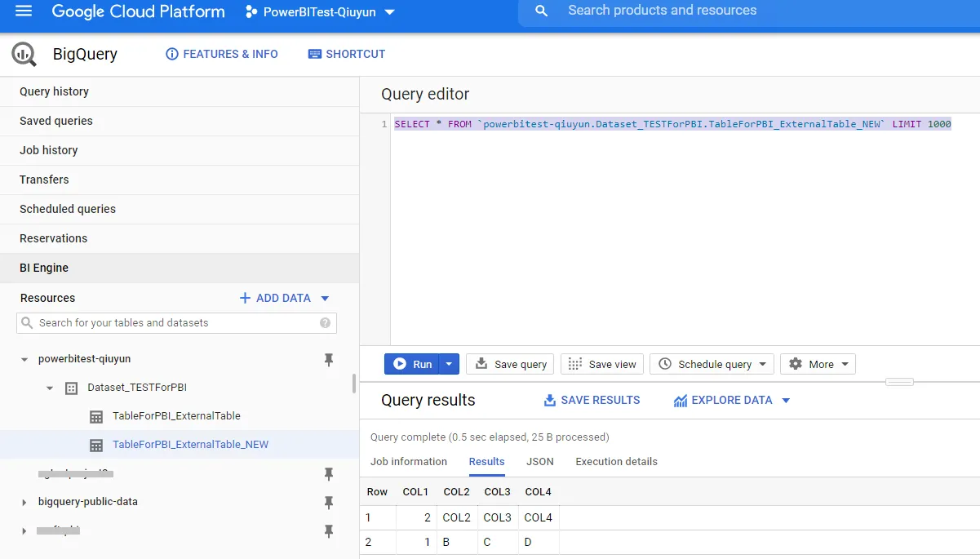Image resolution: width=980 pixels, height=559 pixels.
Task: Switch to Job information tab
Action: [409, 462]
